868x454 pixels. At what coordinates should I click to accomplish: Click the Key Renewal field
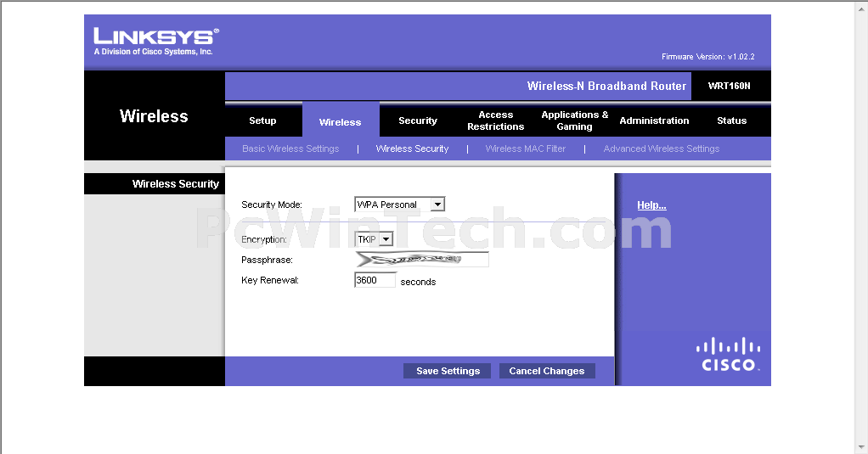375,280
